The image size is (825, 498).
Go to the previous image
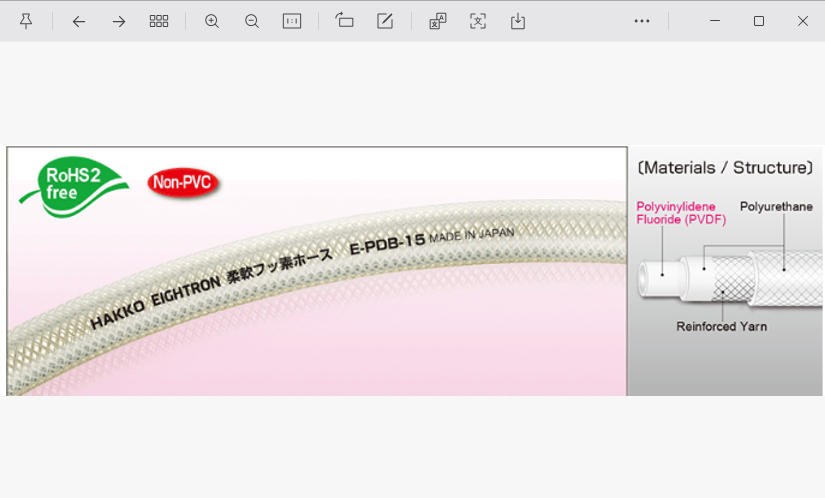tap(79, 21)
